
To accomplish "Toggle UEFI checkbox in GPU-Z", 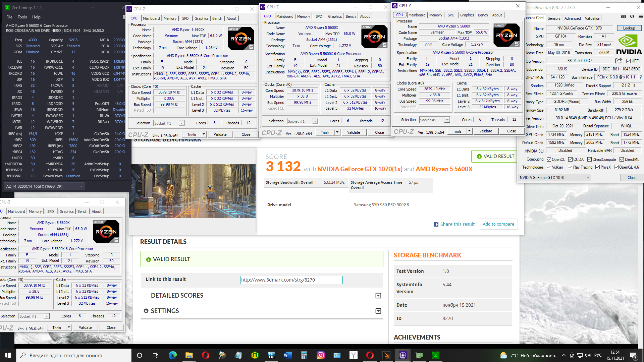I will point(628,61).
